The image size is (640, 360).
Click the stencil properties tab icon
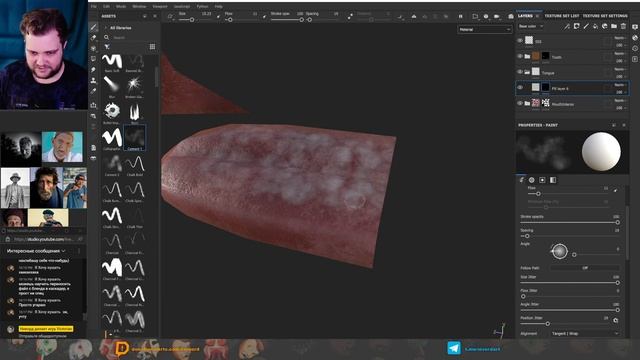tap(542, 180)
